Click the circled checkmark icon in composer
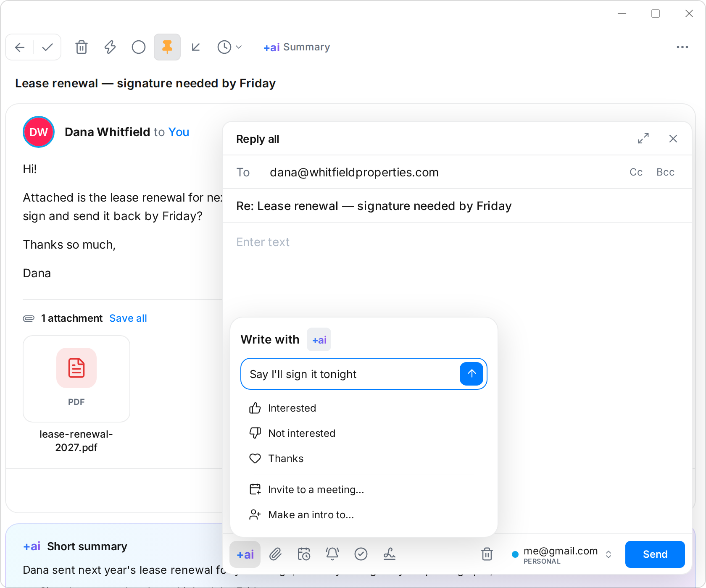Viewport: 706px width, 588px height. [361, 554]
